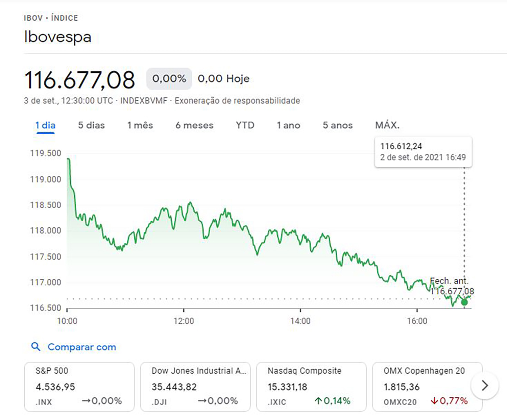
Task: Select the Nasdaq Composite card
Action: (x=311, y=387)
